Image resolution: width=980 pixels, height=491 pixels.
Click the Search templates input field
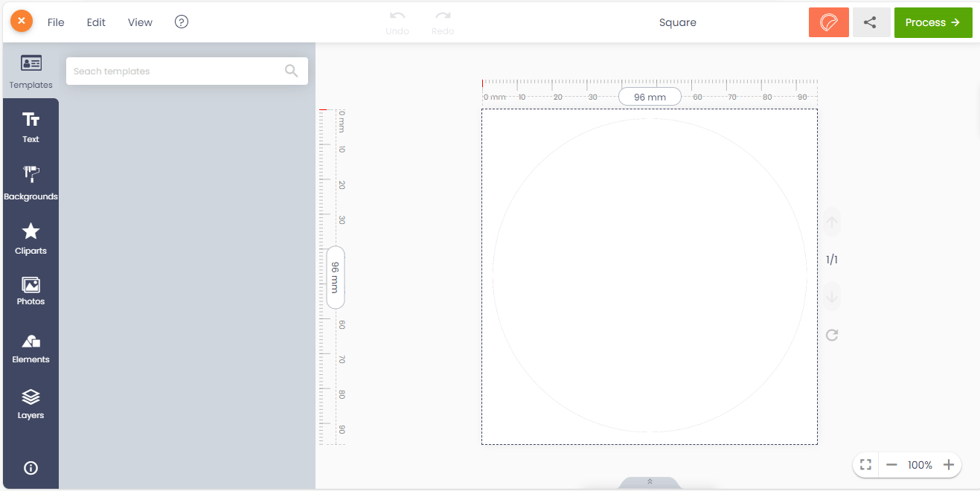(176, 71)
